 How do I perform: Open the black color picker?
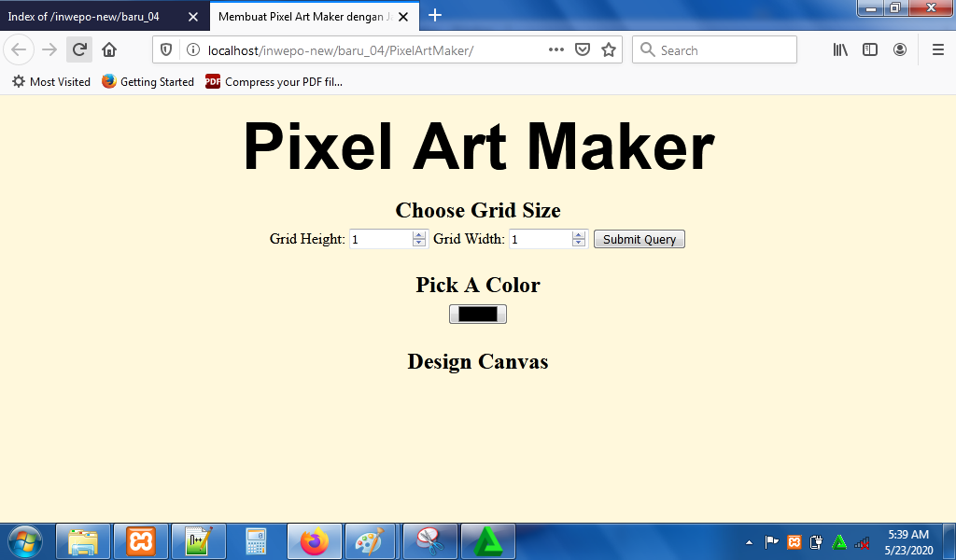coord(478,314)
